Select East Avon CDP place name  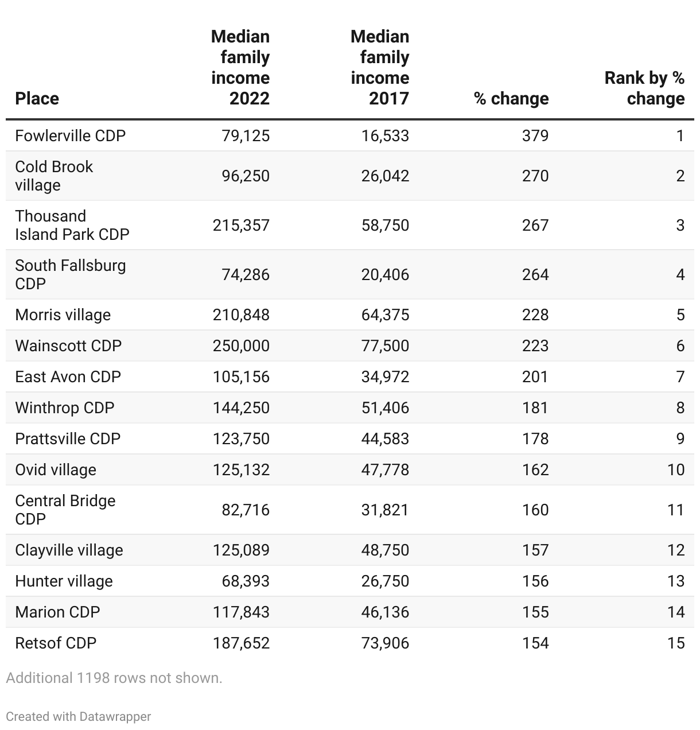68,376
